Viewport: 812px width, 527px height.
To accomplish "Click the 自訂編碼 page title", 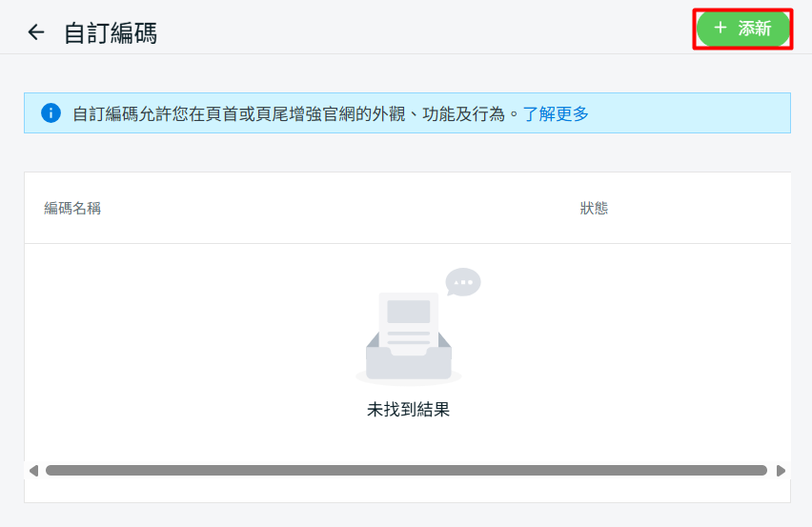I will tap(111, 33).
